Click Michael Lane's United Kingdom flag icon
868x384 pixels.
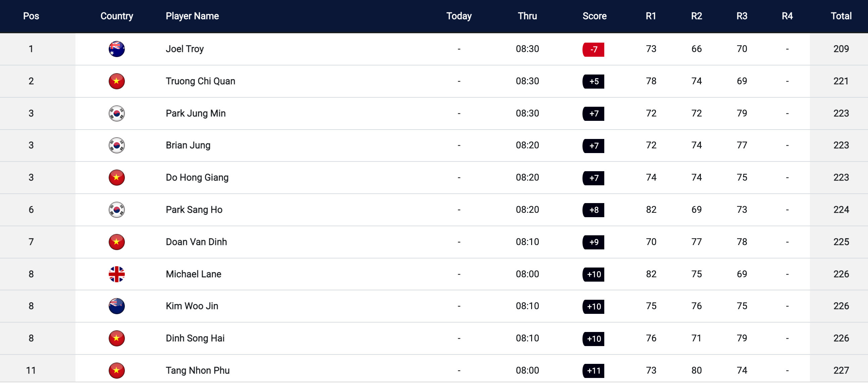116,274
